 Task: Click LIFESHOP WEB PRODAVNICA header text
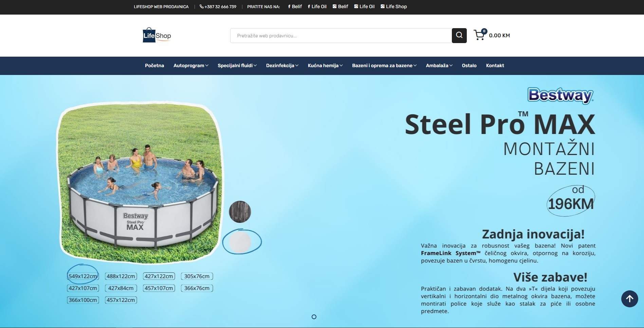[x=161, y=6]
